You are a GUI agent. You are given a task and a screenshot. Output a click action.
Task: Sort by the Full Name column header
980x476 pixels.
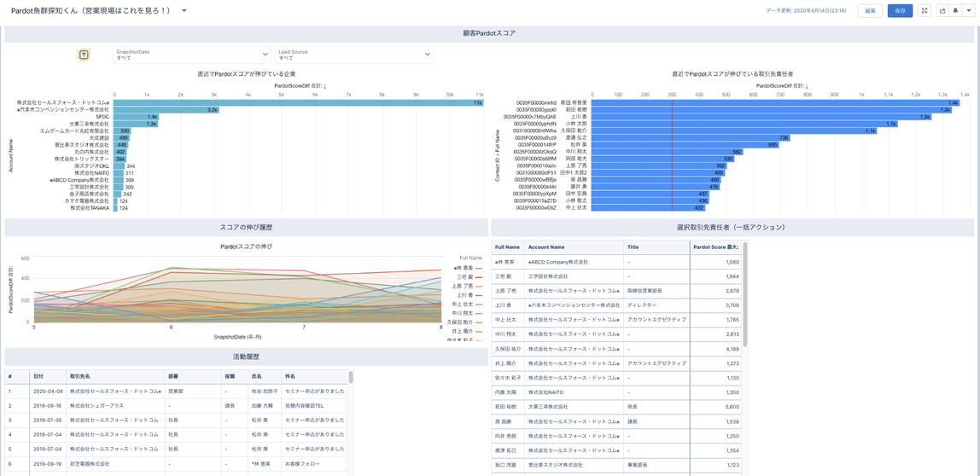(507, 247)
